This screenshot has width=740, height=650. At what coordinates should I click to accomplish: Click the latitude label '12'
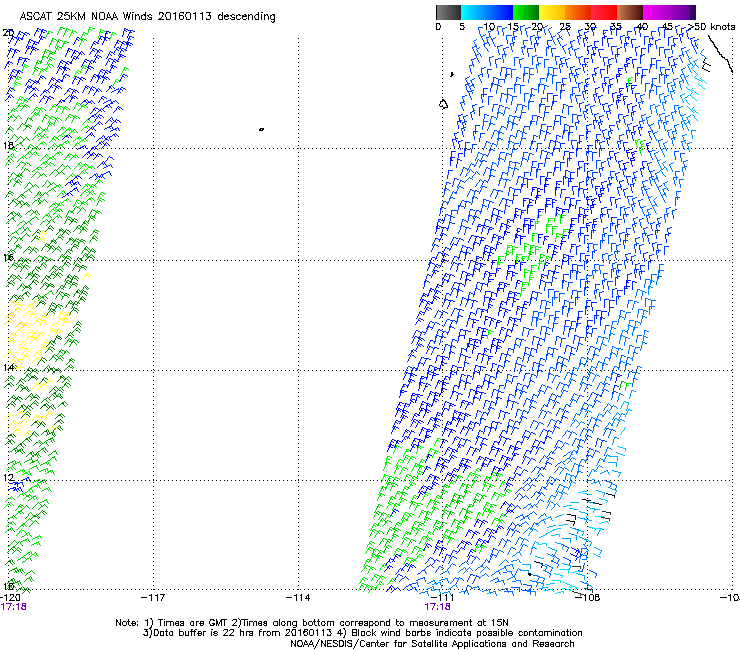point(8,478)
